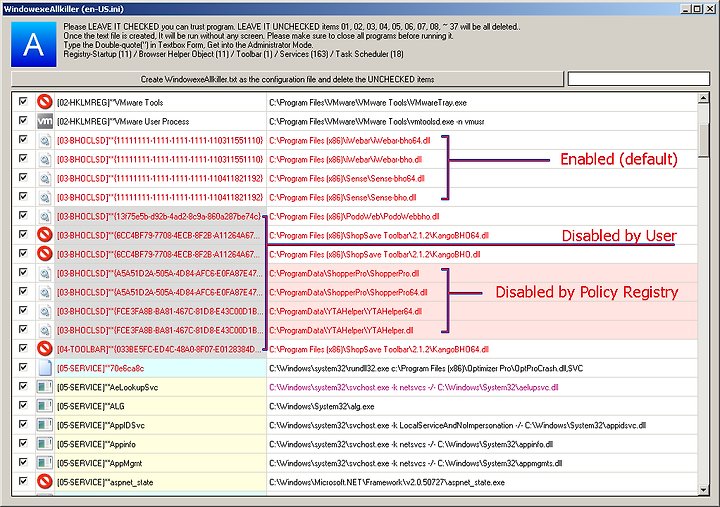Uncheck the VMware User Process checkbox

(x=23, y=120)
